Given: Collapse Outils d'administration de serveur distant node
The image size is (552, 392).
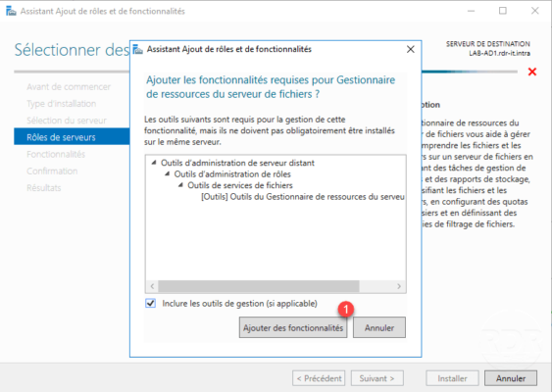Looking at the screenshot, I should click(x=154, y=163).
